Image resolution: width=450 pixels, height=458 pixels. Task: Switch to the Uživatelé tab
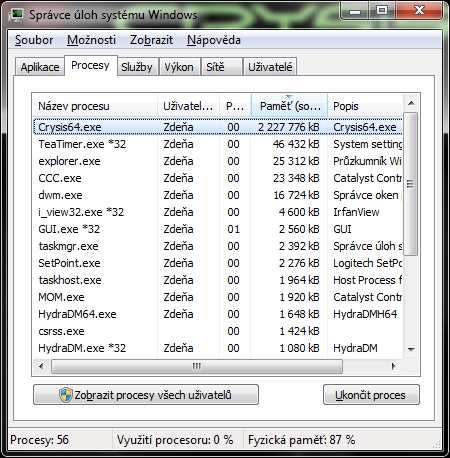[x=270, y=67]
